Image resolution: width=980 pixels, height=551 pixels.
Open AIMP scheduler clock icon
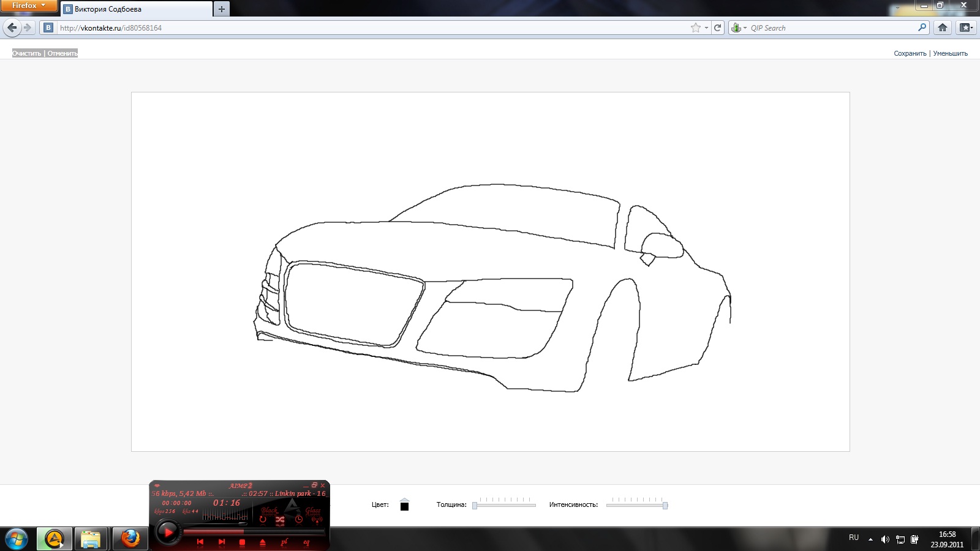[299, 520]
